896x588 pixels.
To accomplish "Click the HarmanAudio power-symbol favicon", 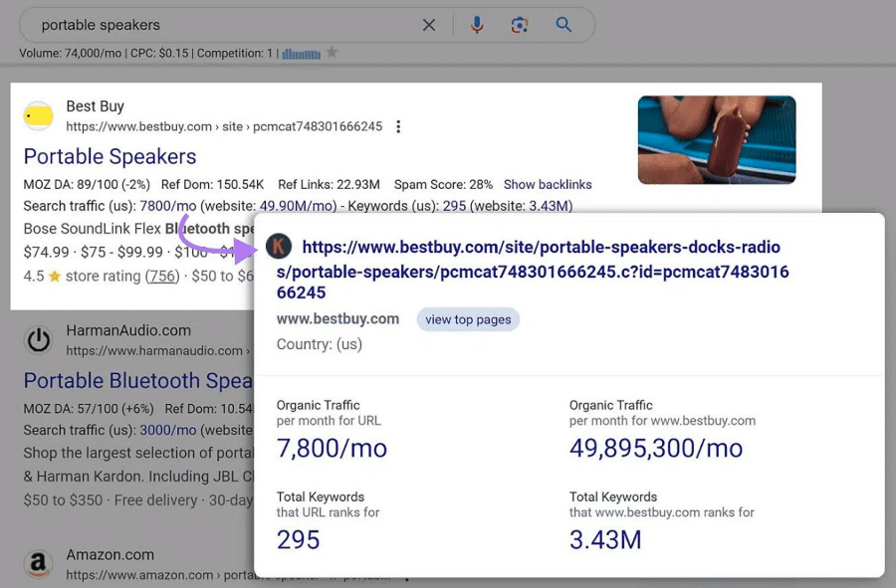I will [x=39, y=340].
